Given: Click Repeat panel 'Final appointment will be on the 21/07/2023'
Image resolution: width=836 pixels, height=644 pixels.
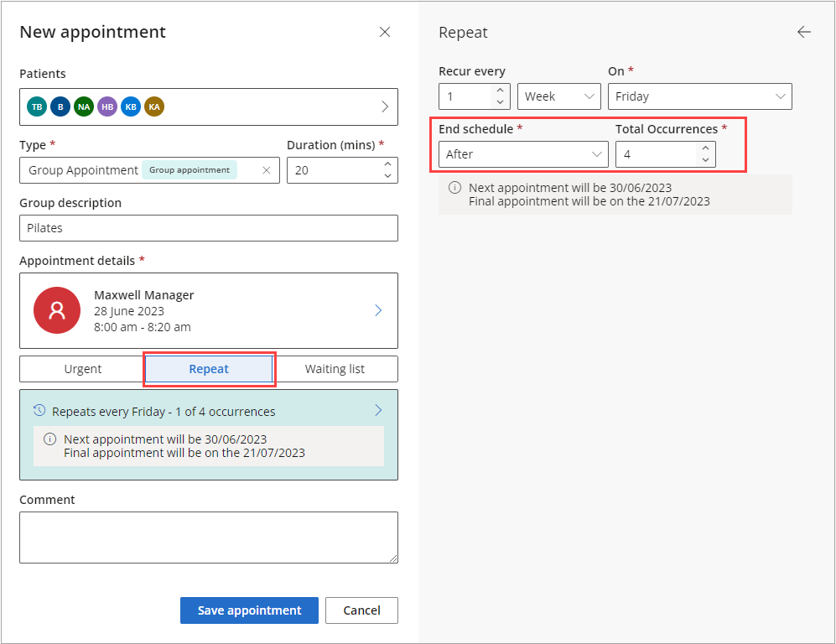Looking at the screenshot, I should point(589,201).
